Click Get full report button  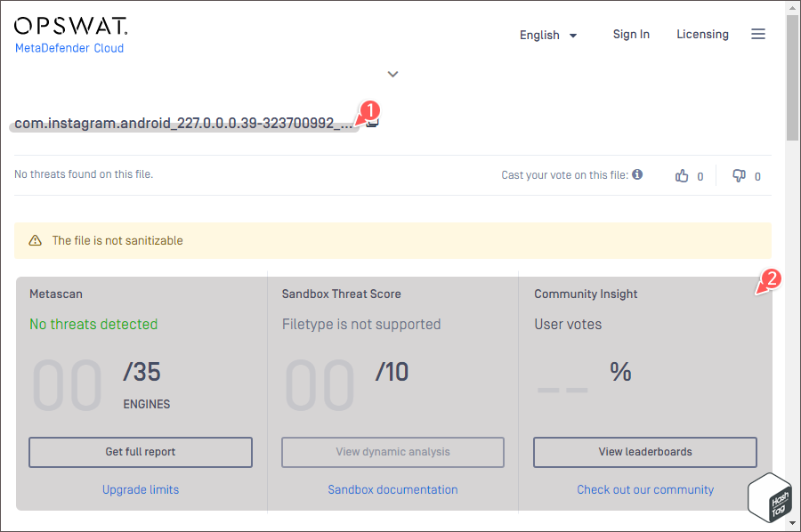(141, 452)
